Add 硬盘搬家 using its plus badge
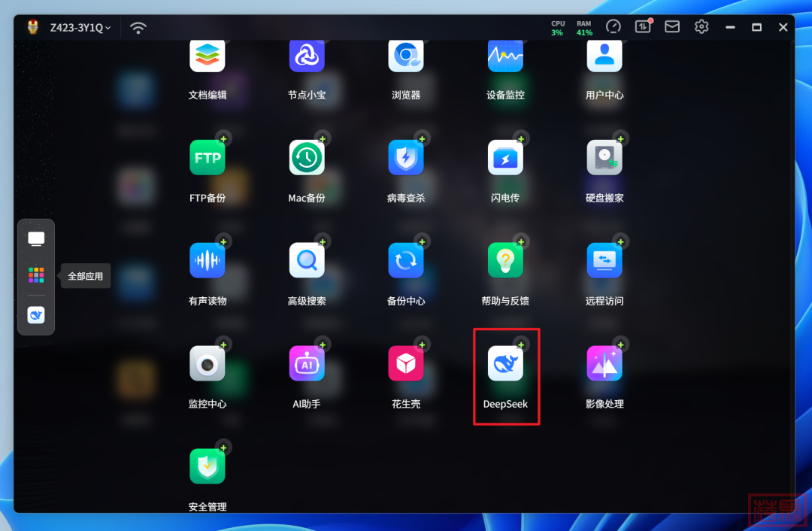Viewport: 812px width, 531px height. click(x=620, y=139)
